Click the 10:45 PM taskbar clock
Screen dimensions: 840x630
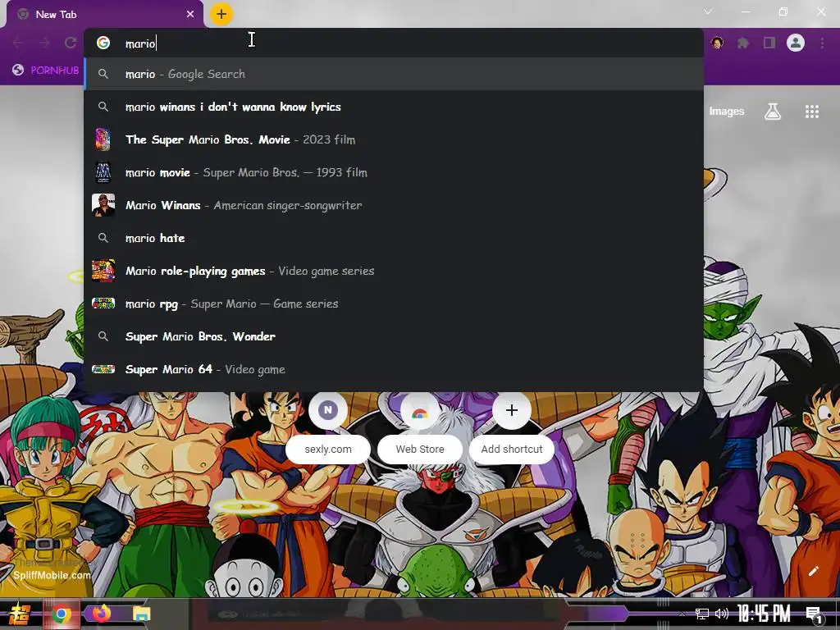pos(764,614)
